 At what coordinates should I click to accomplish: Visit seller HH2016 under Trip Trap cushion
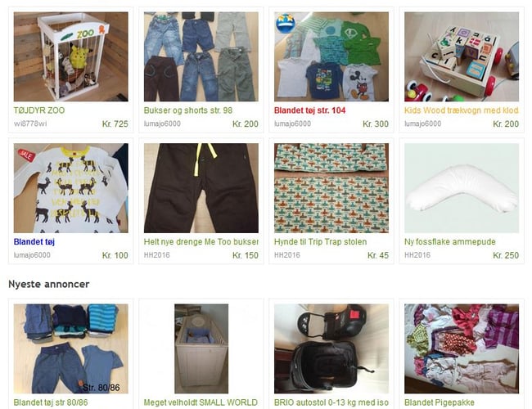(287, 254)
